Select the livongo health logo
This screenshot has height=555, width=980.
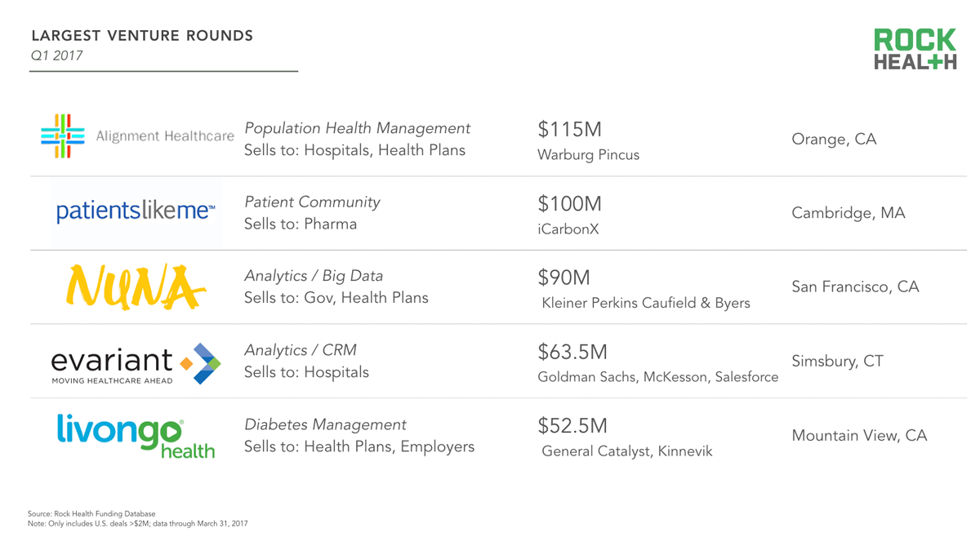pyautogui.click(x=136, y=437)
